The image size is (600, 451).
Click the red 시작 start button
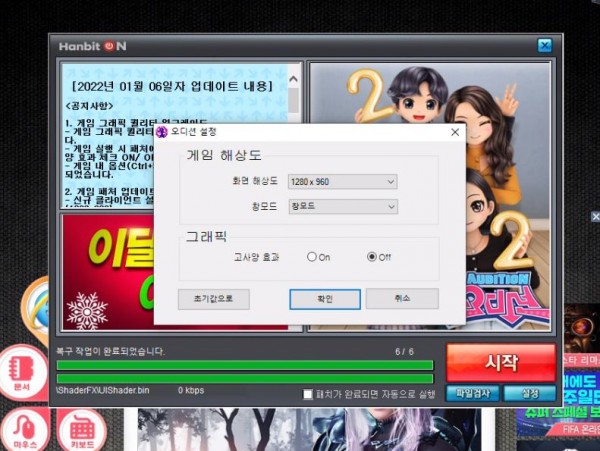(x=501, y=362)
